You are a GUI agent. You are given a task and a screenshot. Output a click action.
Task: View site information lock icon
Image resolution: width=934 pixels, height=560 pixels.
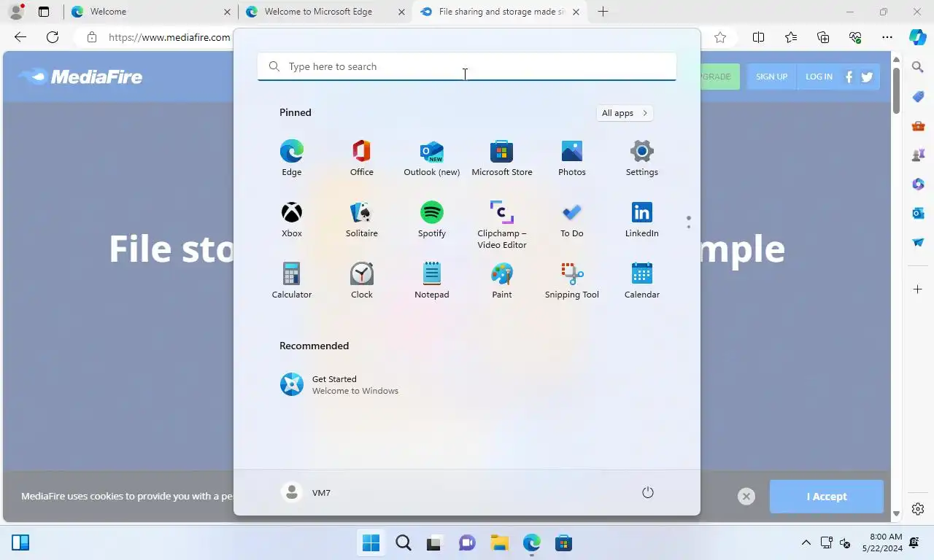pos(91,37)
